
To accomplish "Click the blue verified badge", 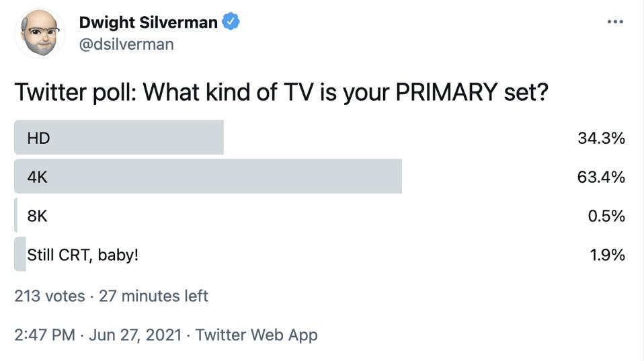I will point(231,22).
